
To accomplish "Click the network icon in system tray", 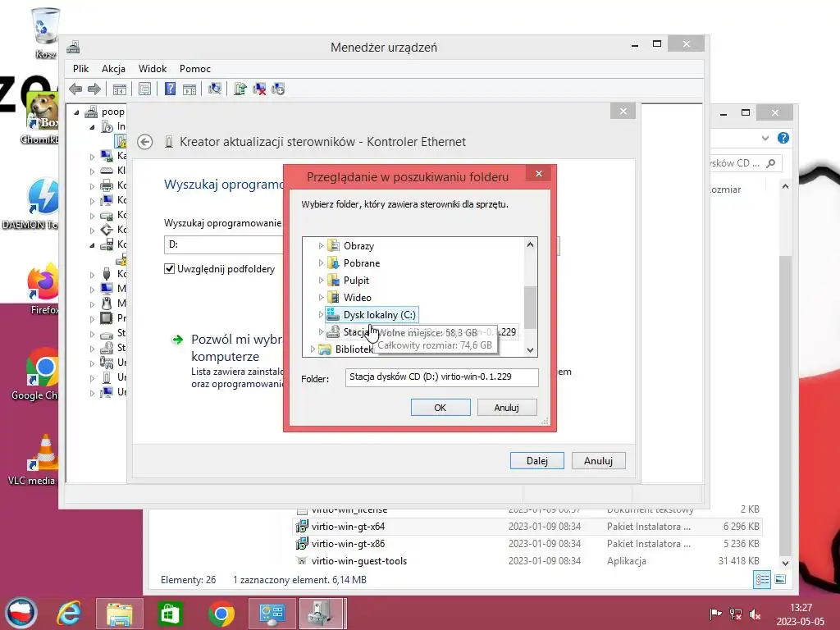I will click(x=736, y=614).
